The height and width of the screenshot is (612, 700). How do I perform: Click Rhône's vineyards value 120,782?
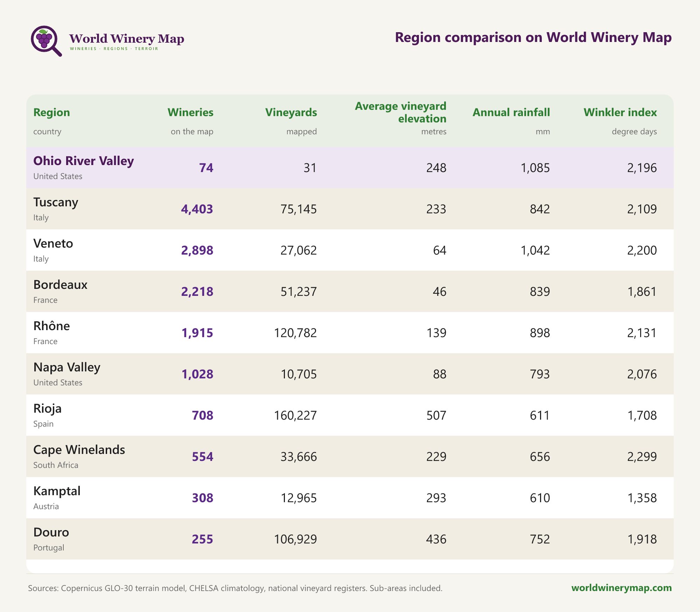(295, 333)
